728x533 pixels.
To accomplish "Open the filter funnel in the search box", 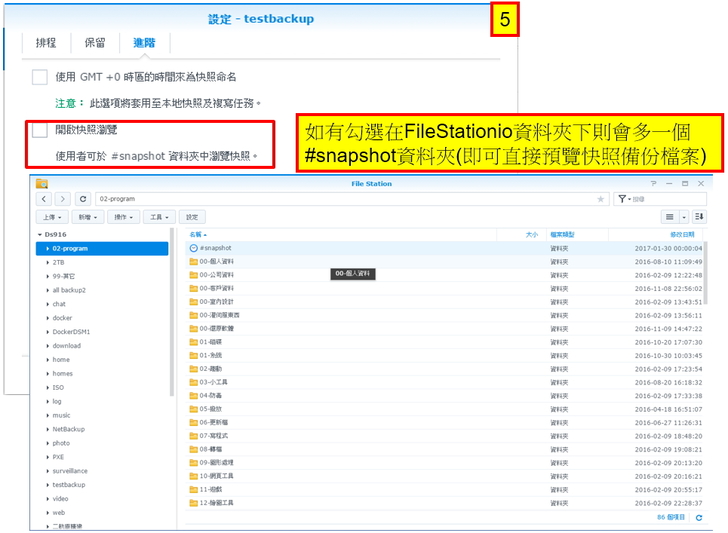I will pos(622,199).
